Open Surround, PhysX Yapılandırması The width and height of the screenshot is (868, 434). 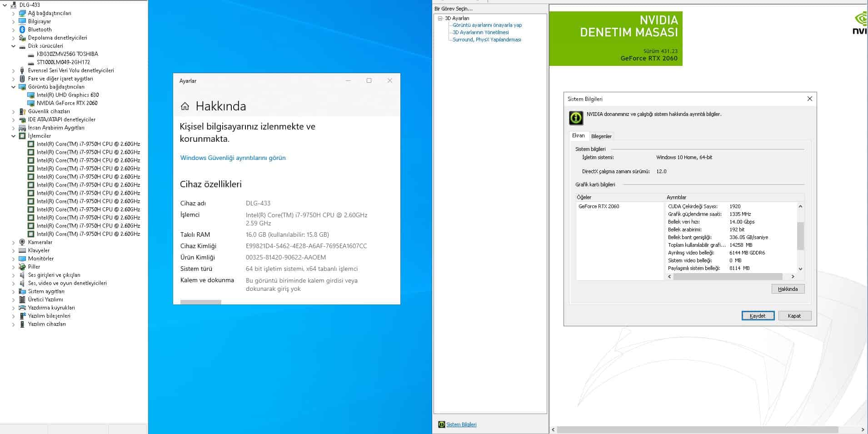pos(487,40)
